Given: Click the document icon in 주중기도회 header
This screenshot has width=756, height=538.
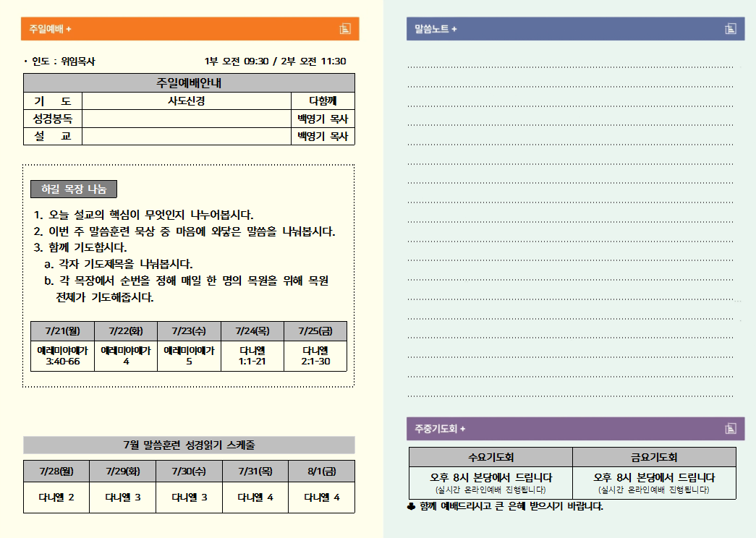Looking at the screenshot, I should pyautogui.click(x=731, y=428).
